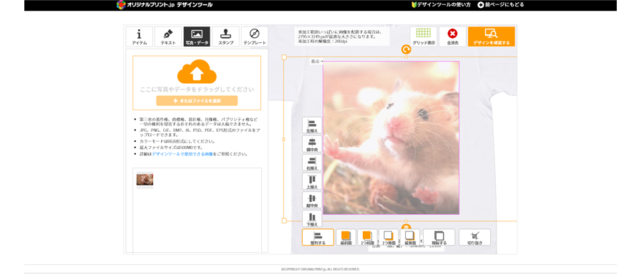Align left with 左揃え icon

312,125
